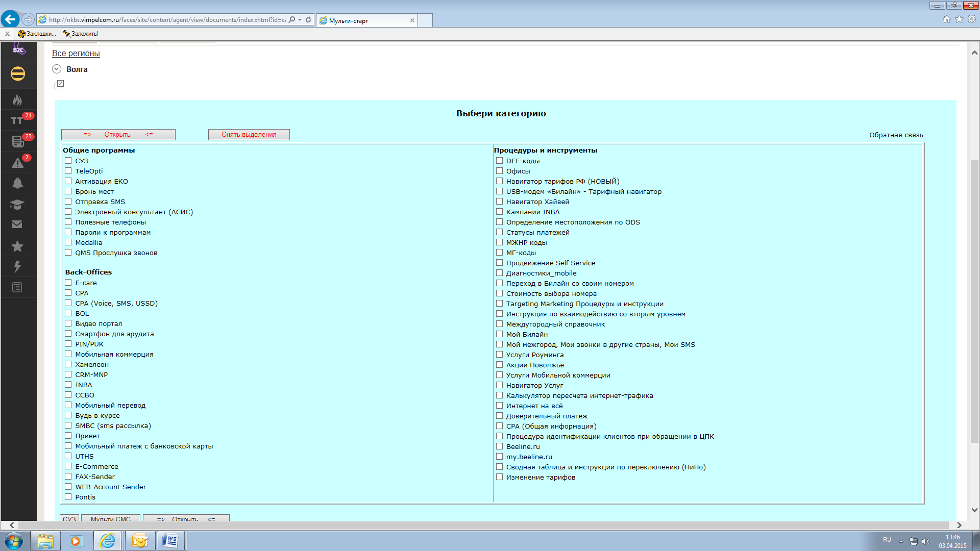980x551 pixels.
Task: Open Word from the taskbar
Action: pos(170,541)
